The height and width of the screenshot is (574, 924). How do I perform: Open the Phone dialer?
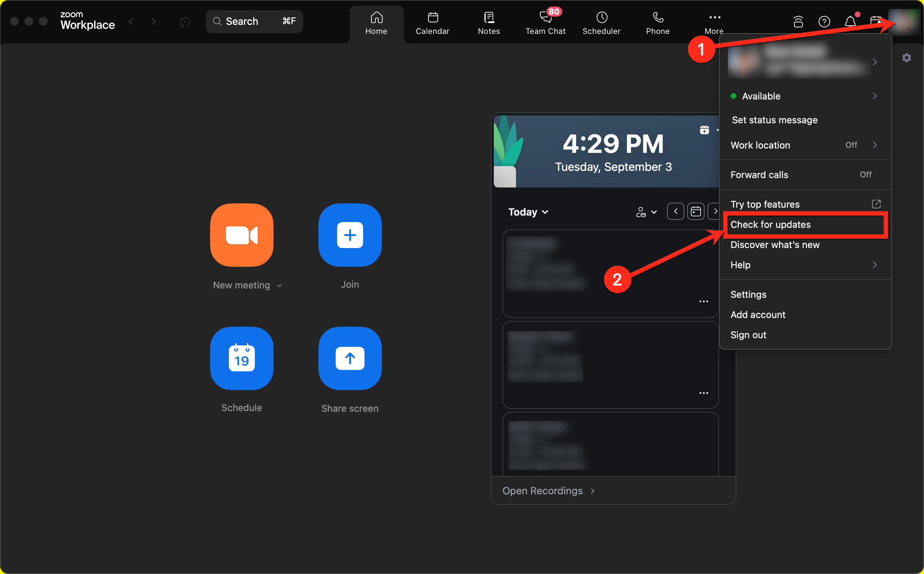[x=657, y=23]
